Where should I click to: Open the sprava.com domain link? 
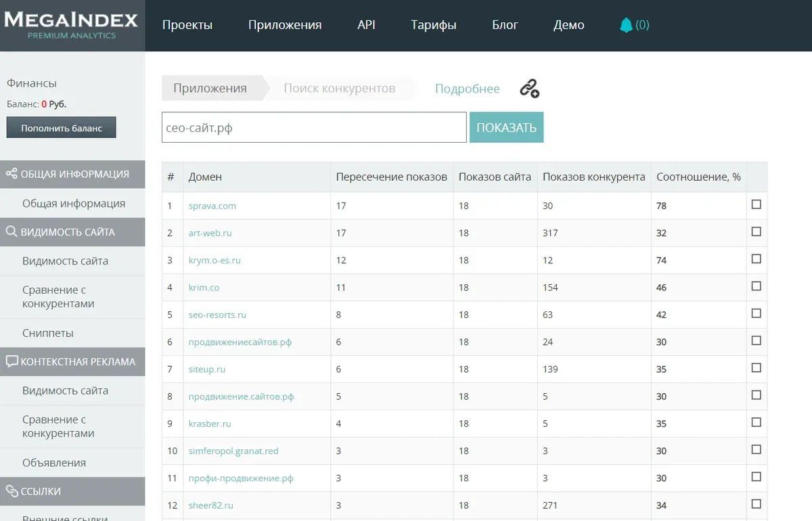(212, 206)
